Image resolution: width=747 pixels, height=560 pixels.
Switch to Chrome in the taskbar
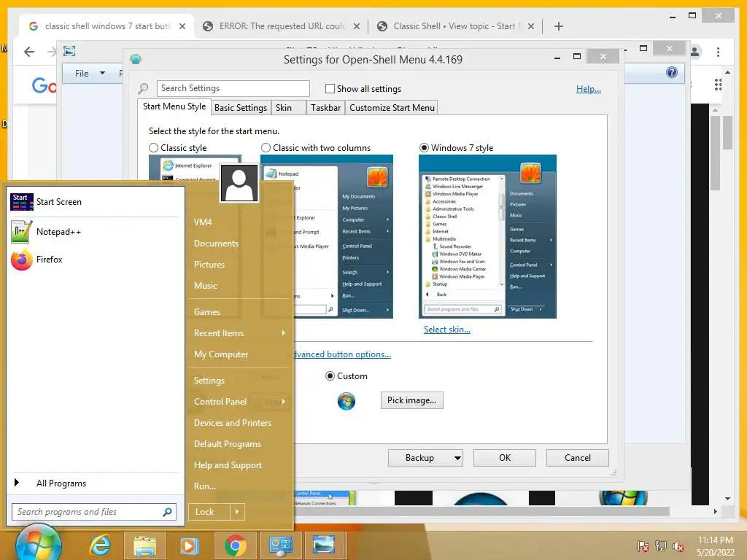coord(235,545)
